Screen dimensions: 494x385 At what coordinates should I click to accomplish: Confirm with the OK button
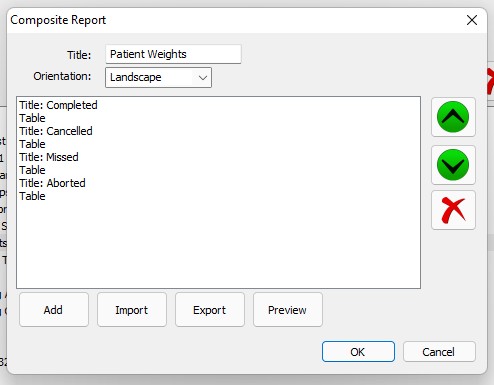358,351
